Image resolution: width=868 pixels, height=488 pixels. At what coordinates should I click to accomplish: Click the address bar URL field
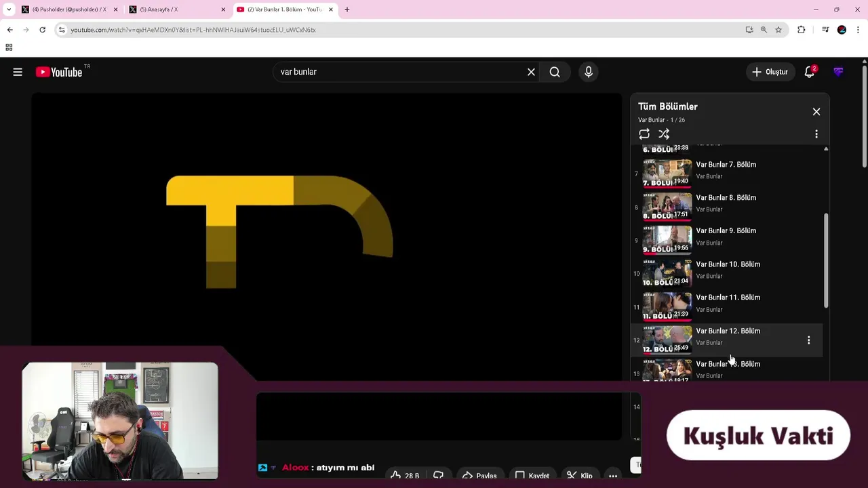(x=400, y=30)
